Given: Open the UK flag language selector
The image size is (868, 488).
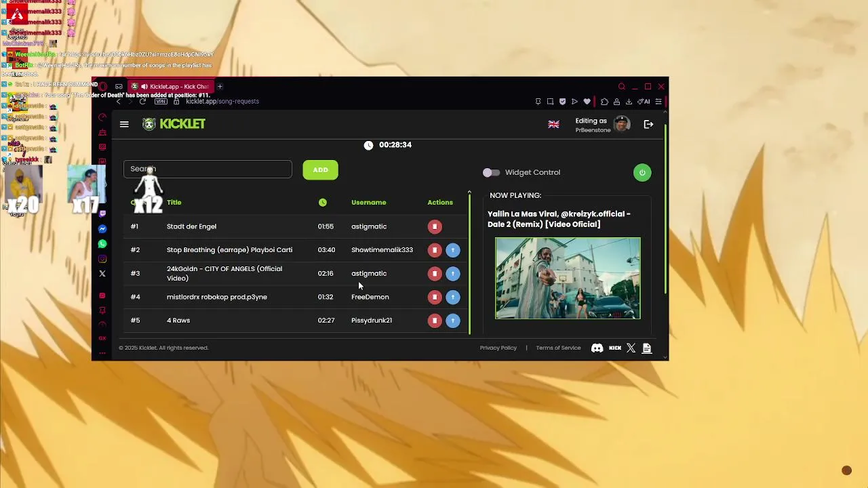Looking at the screenshot, I should click(x=553, y=125).
